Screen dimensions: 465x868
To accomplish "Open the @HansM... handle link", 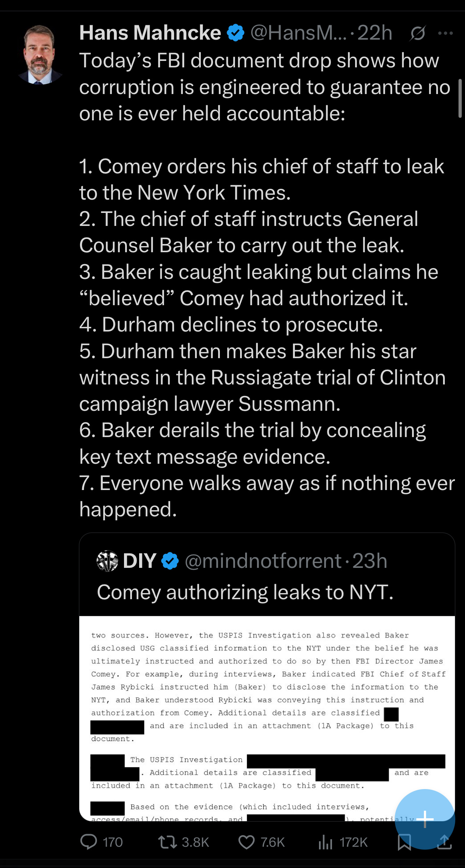I will pyautogui.click(x=299, y=33).
